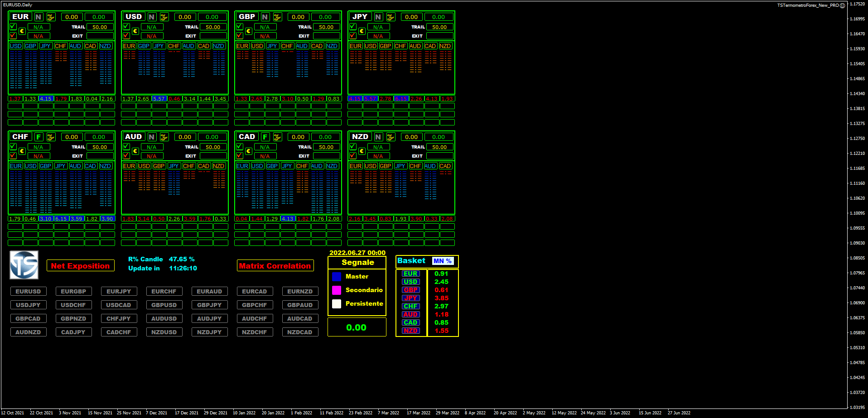868x418 pixels.
Task: Click the N mode icon in the USD panel
Action: pos(152,17)
